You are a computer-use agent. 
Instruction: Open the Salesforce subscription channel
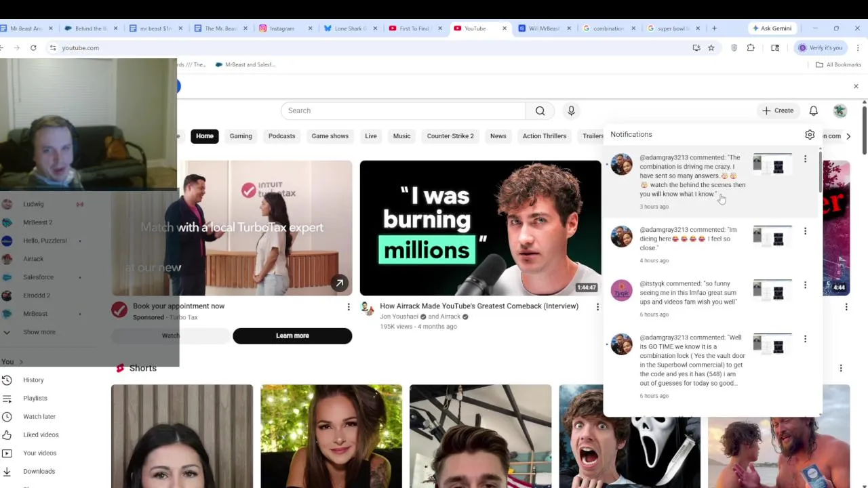coord(42,277)
